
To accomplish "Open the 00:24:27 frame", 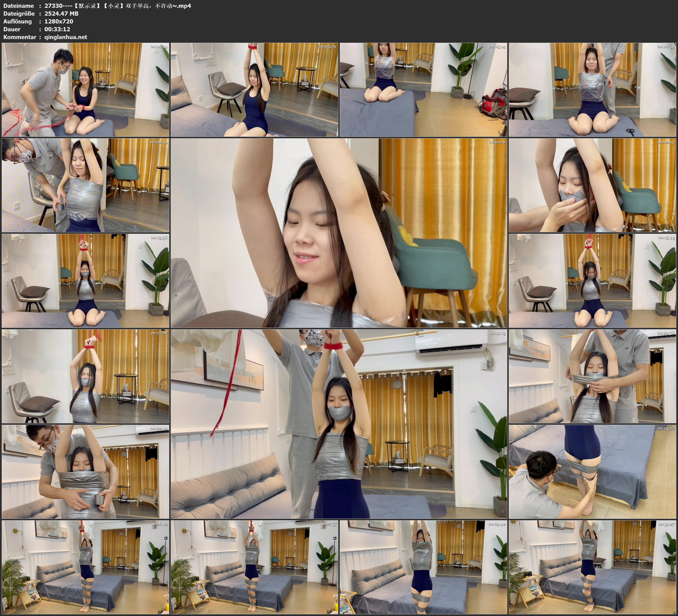I will tap(592, 471).
